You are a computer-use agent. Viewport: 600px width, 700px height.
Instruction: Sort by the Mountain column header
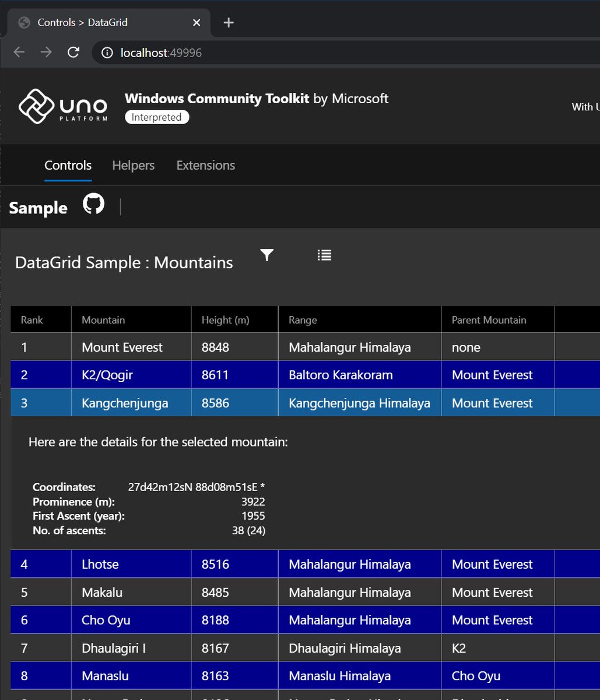pyautogui.click(x=103, y=320)
